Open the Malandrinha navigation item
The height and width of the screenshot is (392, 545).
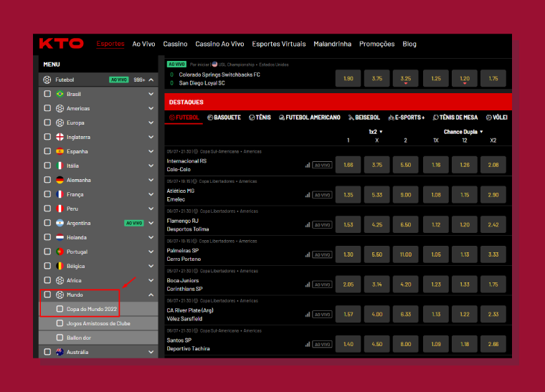click(332, 44)
